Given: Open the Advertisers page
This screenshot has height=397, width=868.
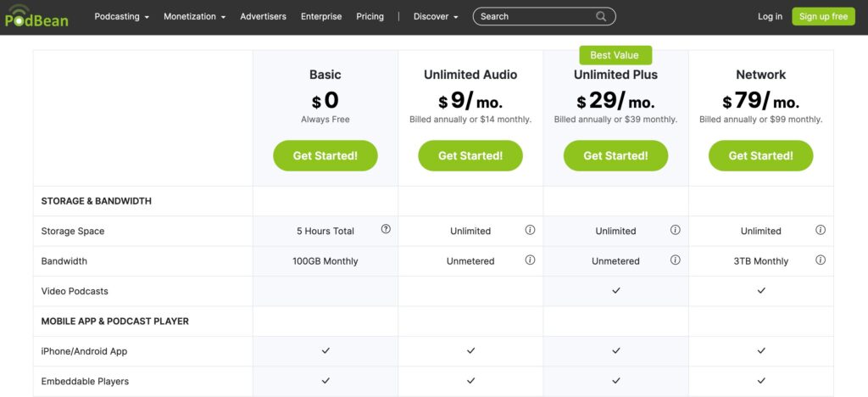Looking at the screenshot, I should point(263,17).
